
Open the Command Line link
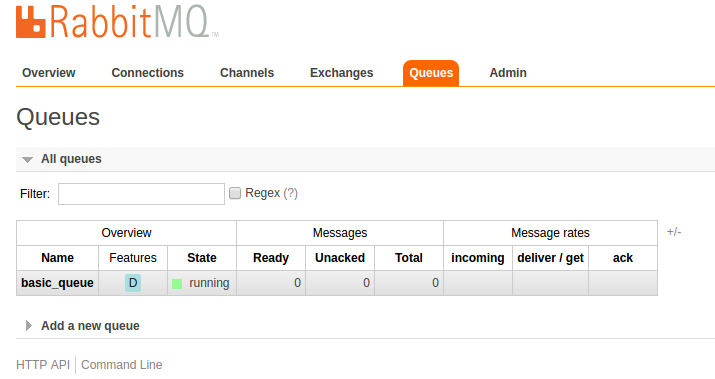[x=122, y=365]
